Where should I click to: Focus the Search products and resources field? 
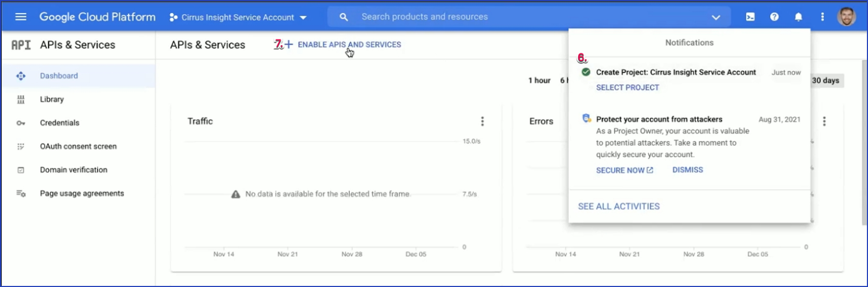coord(529,17)
